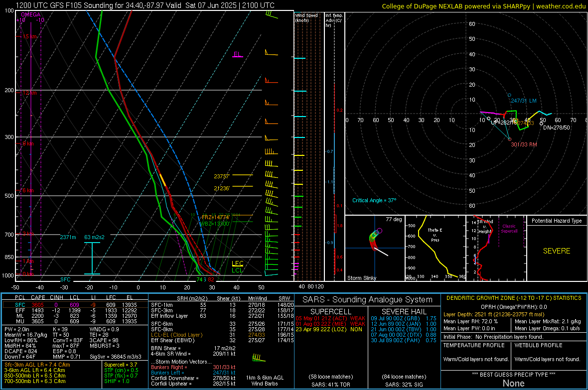Click the Potential Hazard Type header
588x390 pixels.
pyautogui.click(x=557, y=221)
